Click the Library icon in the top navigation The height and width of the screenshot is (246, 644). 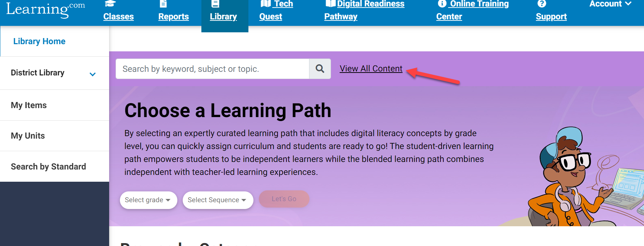pos(215,4)
